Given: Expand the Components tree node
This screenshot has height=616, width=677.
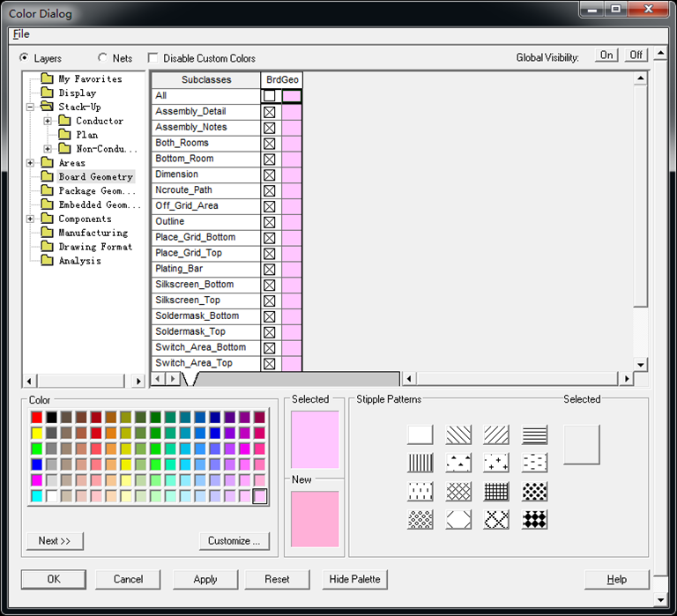Looking at the screenshot, I should click(30, 219).
